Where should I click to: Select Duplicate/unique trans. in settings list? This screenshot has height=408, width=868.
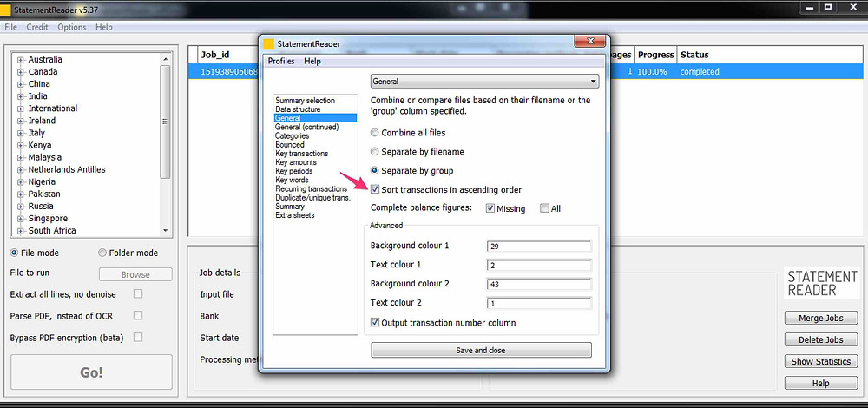[x=312, y=198]
